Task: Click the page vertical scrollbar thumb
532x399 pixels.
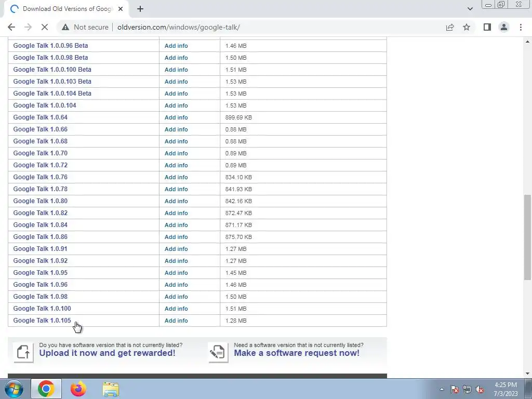Action: tap(528, 237)
